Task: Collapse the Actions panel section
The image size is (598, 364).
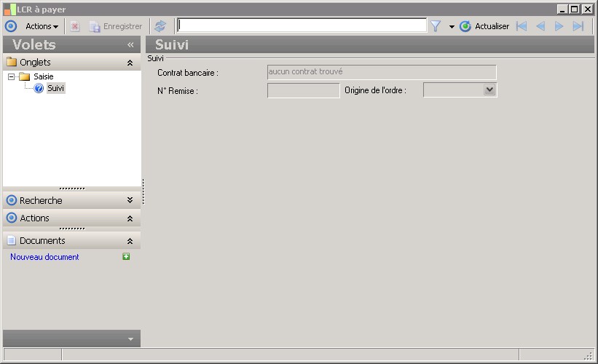Action: [130, 218]
